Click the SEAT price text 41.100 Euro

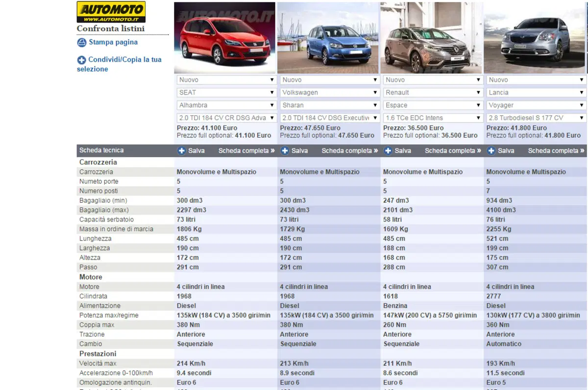[219, 128]
